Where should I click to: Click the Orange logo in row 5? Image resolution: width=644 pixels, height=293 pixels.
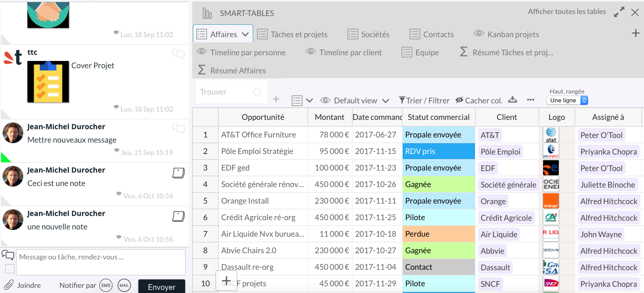point(551,201)
